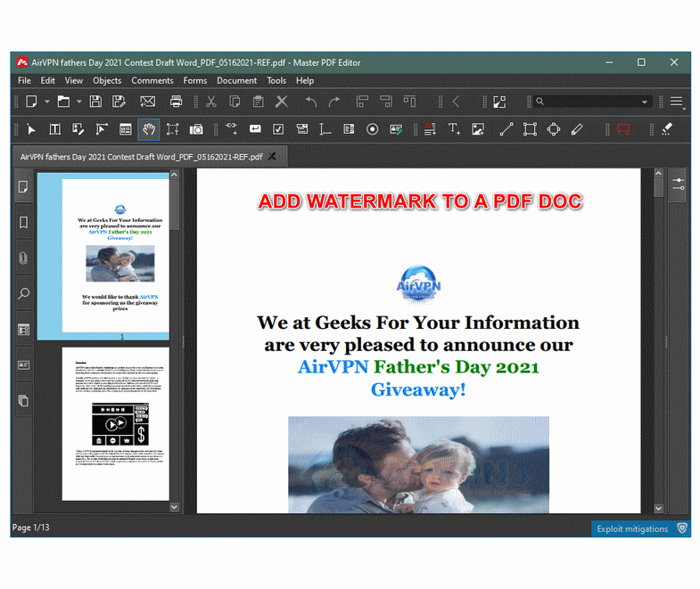Select the Pencil drawing tool

point(577,129)
